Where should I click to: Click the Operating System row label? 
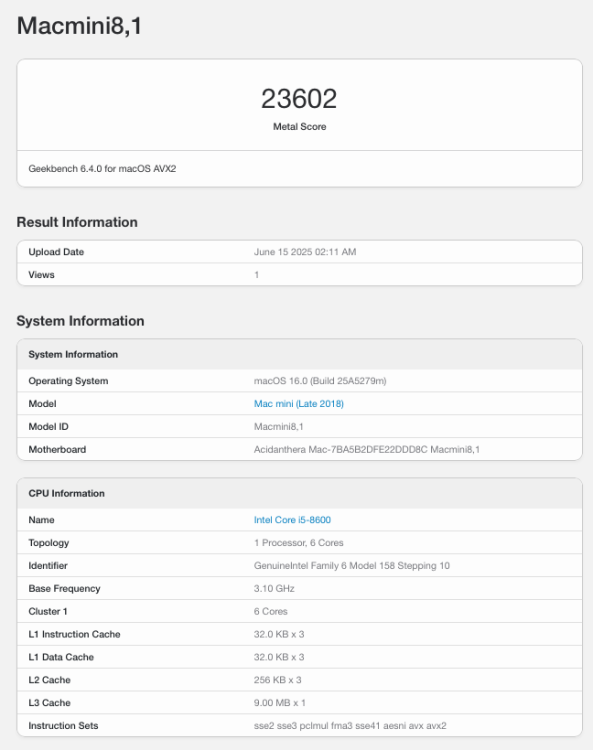coord(68,381)
